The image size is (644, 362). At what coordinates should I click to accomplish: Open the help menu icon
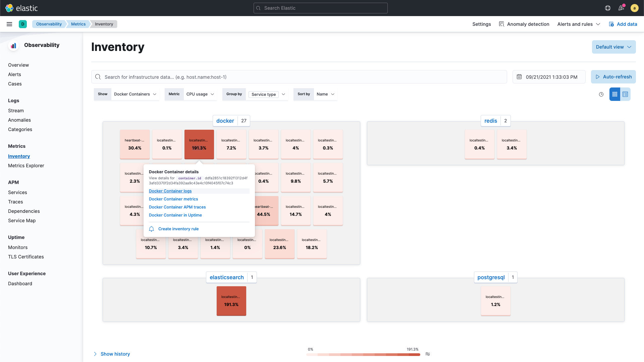click(x=608, y=8)
